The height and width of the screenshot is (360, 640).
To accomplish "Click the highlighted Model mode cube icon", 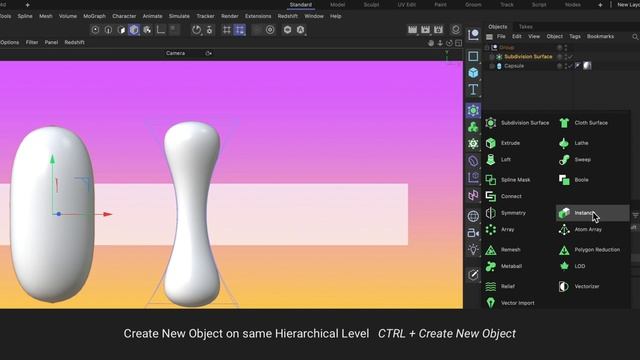I will 134,30.
